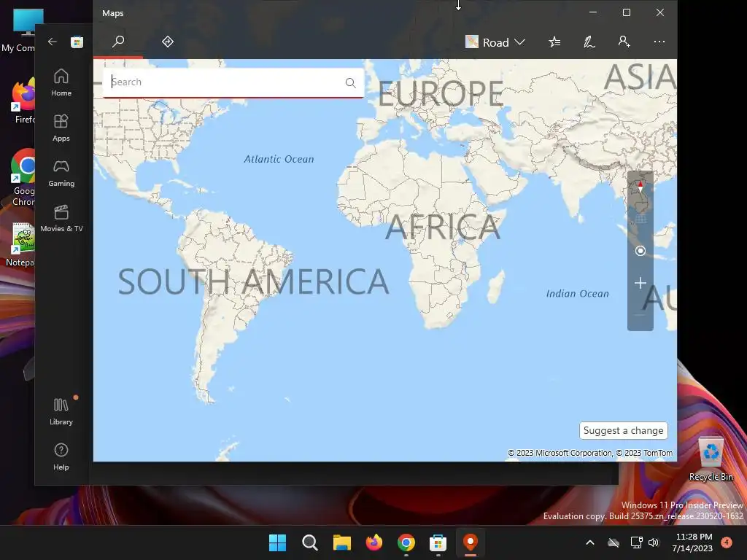This screenshot has width=747, height=560.
Task: Minimize the Maps window
Action: click(x=593, y=12)
